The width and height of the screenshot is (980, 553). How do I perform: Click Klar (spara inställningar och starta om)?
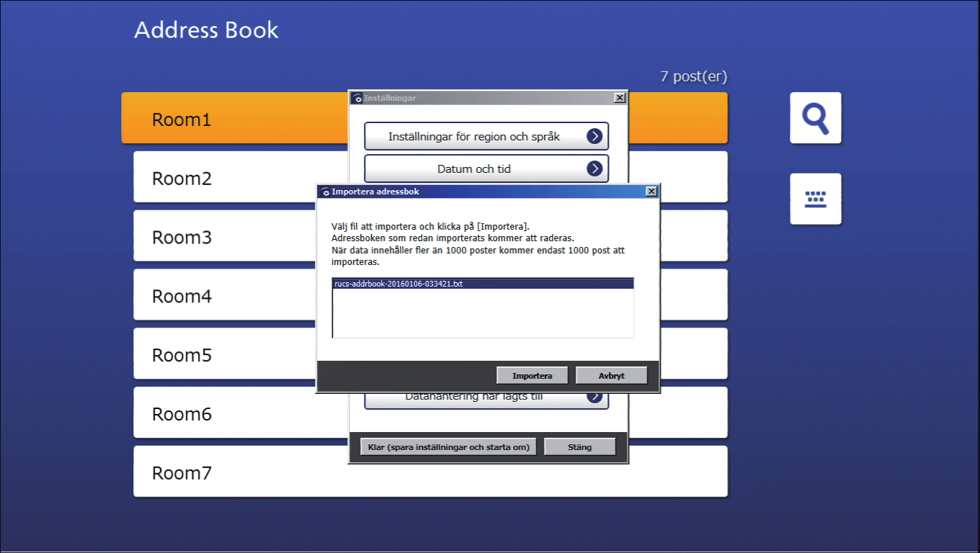pos(449,447)
